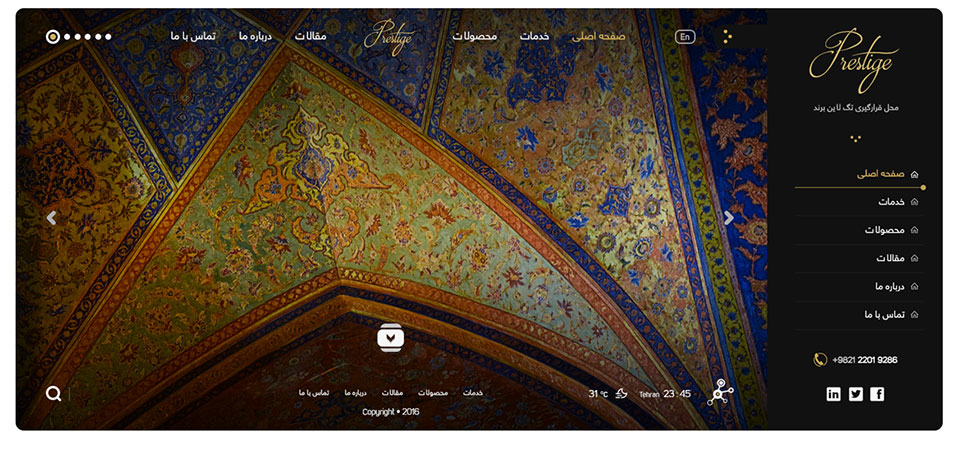Open the LinkedIn icon in the sidebar
The height and width of the screenshot is (456, 960).
pyautogui.click(x=833, y=394)
